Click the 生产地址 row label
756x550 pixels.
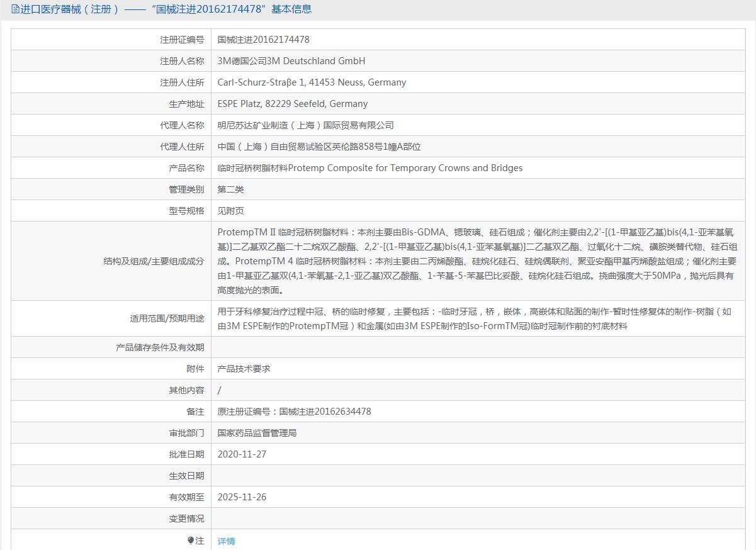point(187,104)
